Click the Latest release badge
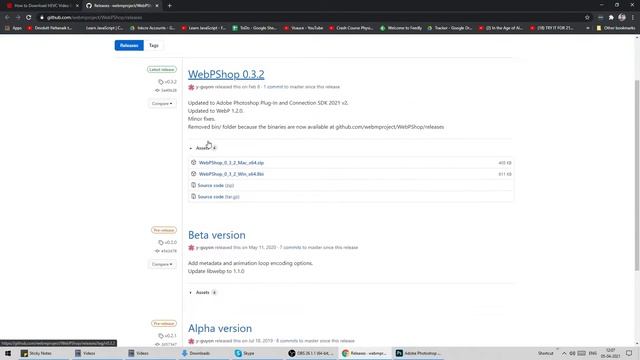Viewport: 640px width, 360px height. pyautogui.click(x=162, y=69)
